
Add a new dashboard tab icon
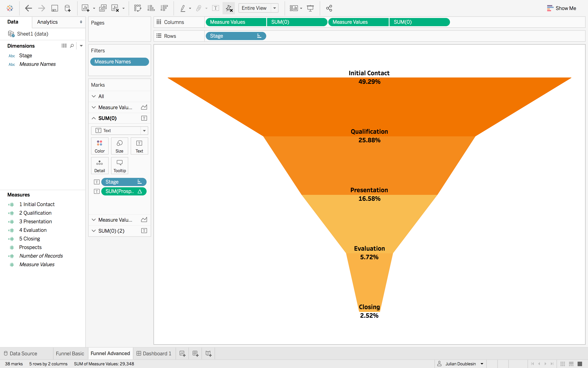195,354
